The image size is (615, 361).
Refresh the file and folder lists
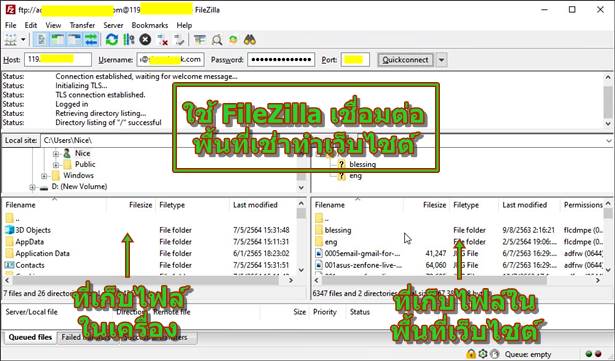click(112, 40)
